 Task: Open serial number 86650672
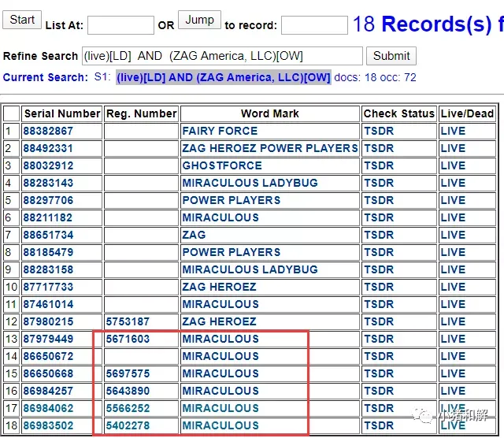[x=48, y=357]
